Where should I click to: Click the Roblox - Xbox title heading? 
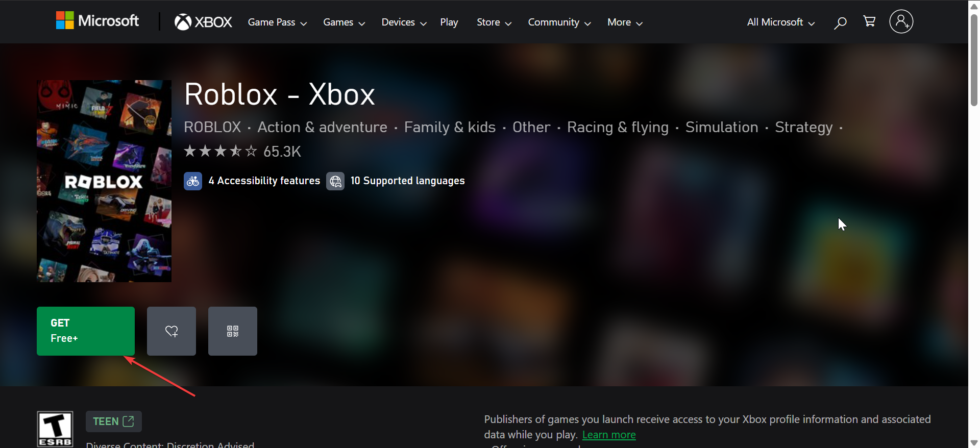click(280, 94)
